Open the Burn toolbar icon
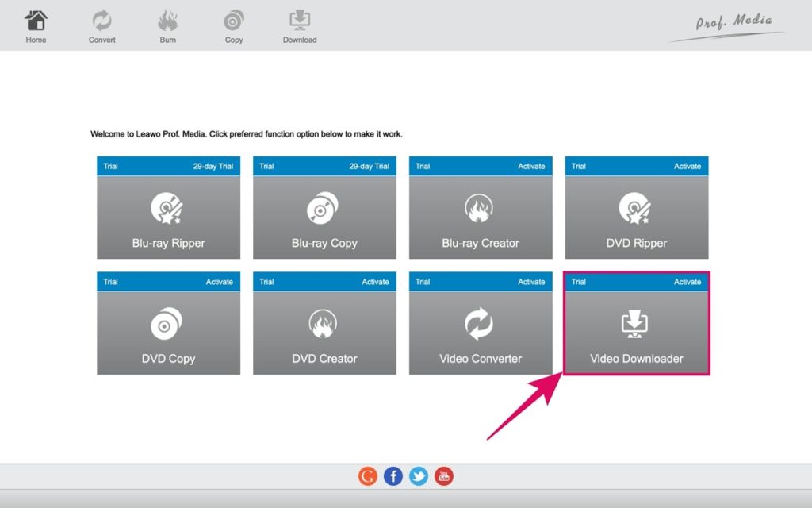This screenshot has height=508, width=812. pos(167,21)
